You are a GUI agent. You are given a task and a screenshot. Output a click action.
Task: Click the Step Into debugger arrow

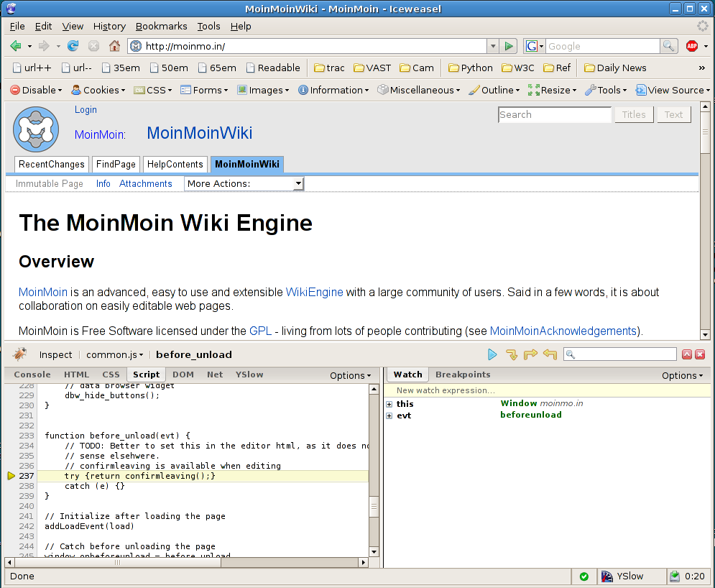(512, 354)
